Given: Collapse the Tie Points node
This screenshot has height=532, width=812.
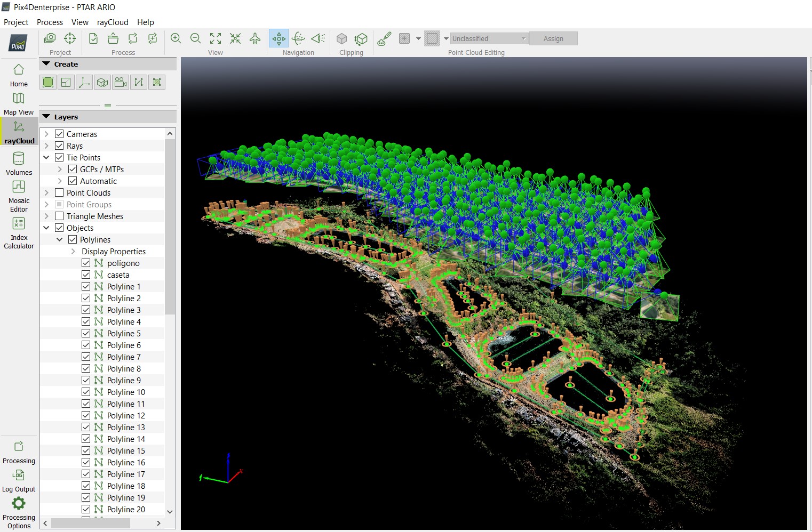Looking at the screenshot, I should pyautogui.click(x=46, y=157).
